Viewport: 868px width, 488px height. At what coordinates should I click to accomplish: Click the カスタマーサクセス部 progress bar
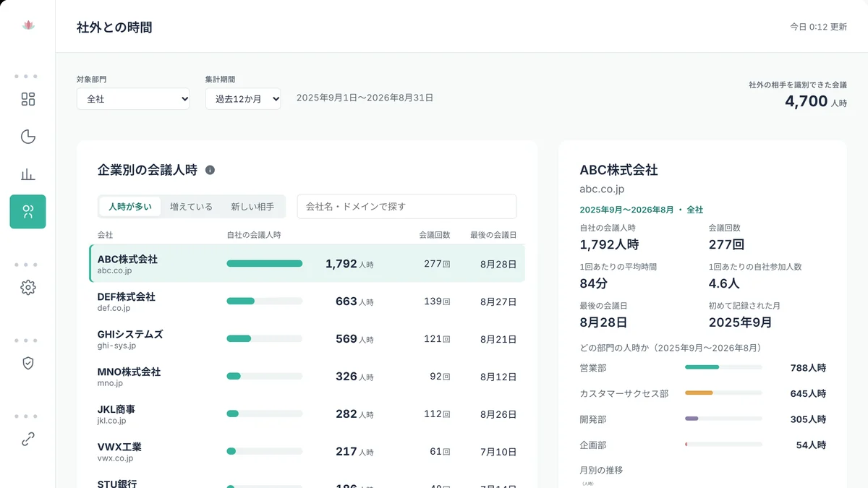point(723,393)
